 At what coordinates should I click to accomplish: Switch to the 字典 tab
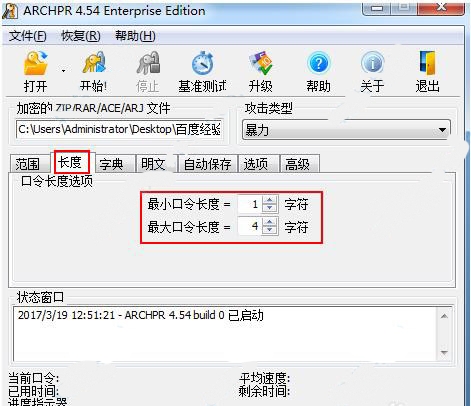[111, 164]
